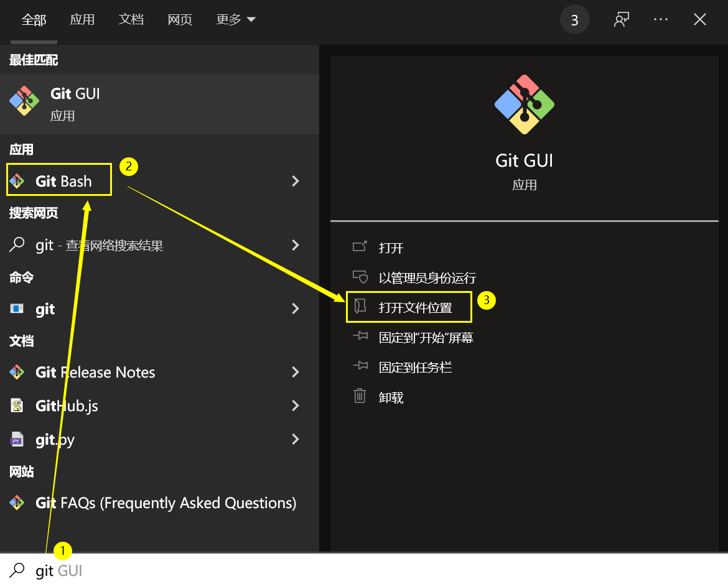Switch to the 应用 filter tab

[x=82, y=19]
